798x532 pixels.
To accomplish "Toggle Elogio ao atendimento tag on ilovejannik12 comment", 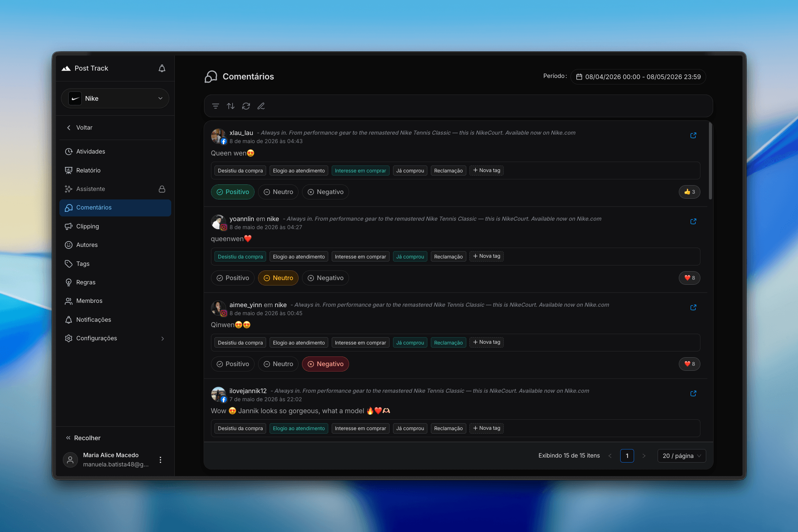I will pos(299,429).
